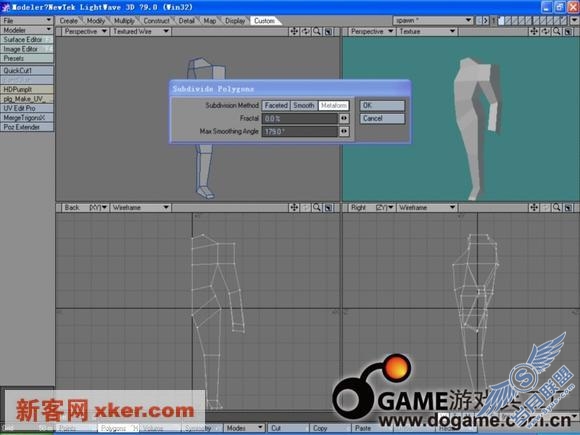Select Metaform subdivision method
580x435 pixels.
coord(334,105)
